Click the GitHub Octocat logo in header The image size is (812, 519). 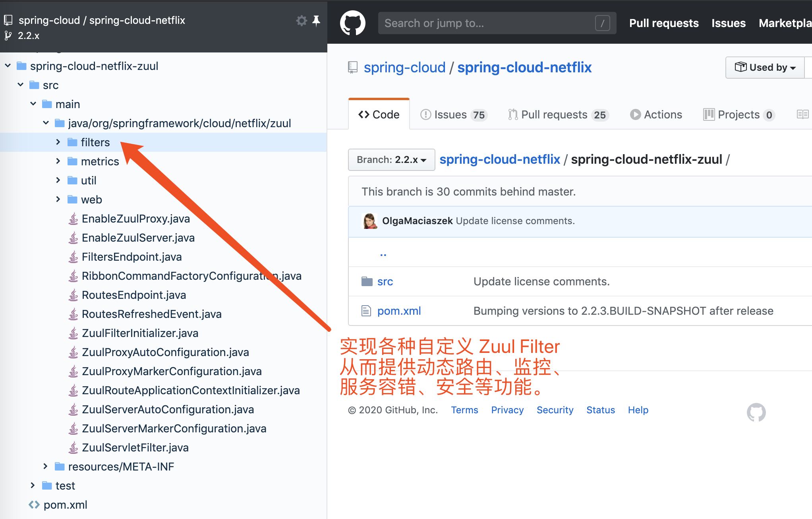[352, 23]
